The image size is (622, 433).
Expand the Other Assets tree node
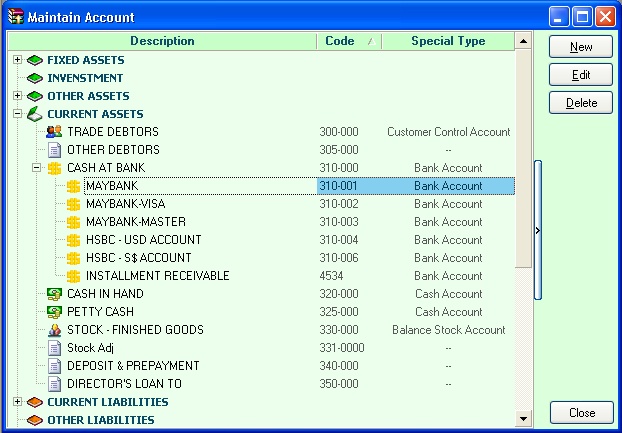tap(17, 96)
